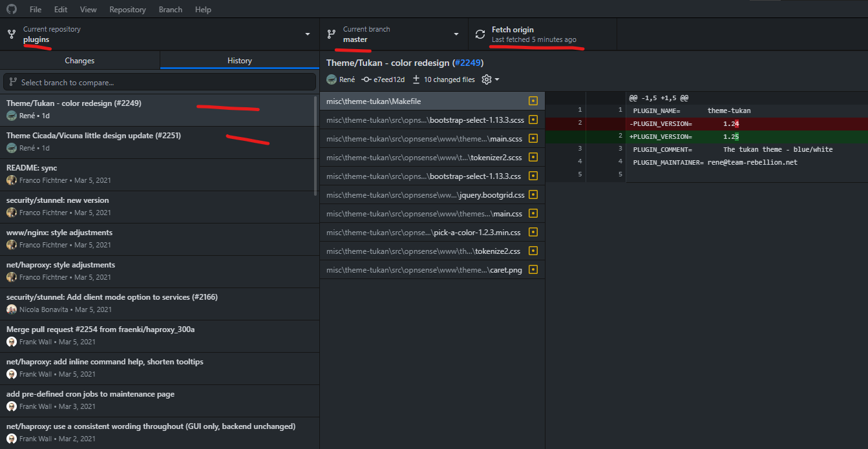Click modified status icon for jquery.bootgrid.css
The image size is (868, 449).
(x=533, y=194)
